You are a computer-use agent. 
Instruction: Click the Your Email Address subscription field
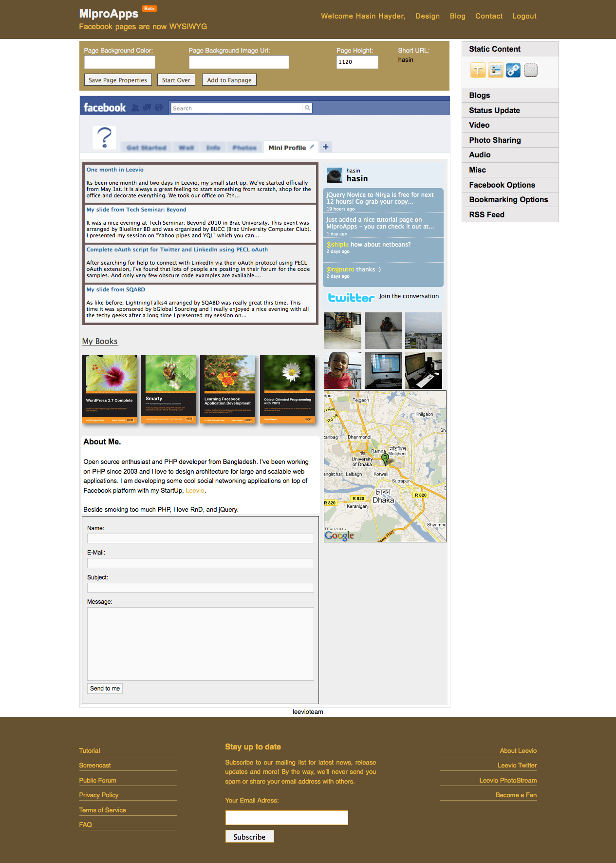(x=287, y=818)
